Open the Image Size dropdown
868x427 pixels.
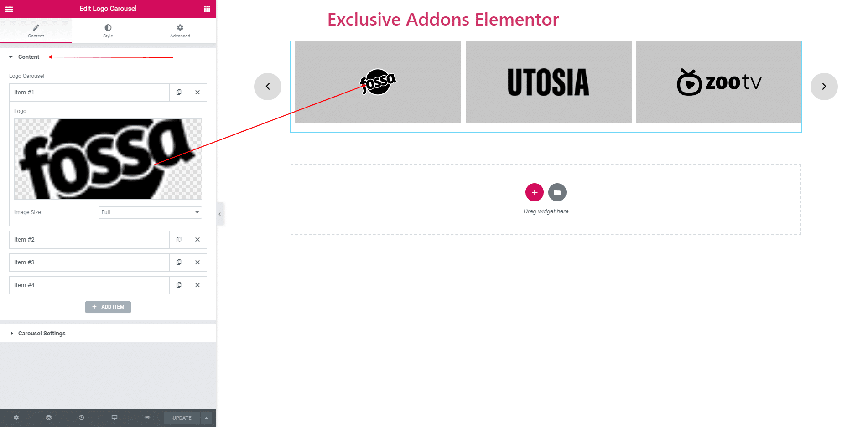tap(150, 212)
